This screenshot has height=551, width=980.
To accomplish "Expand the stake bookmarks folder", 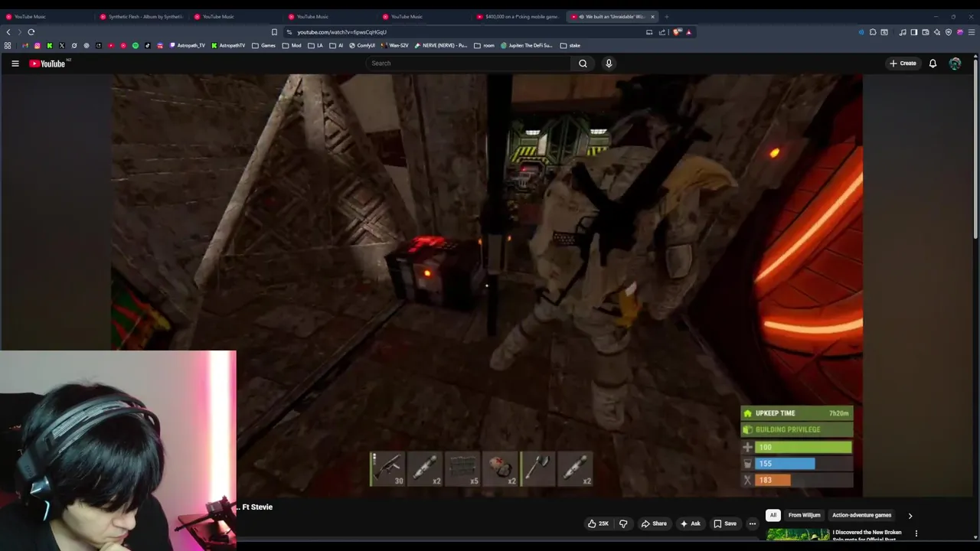I will tap(570, 46).
